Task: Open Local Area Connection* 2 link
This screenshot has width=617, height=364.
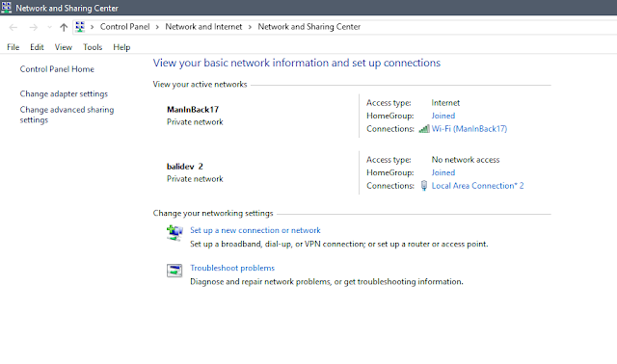Action: tap(478, 186)
